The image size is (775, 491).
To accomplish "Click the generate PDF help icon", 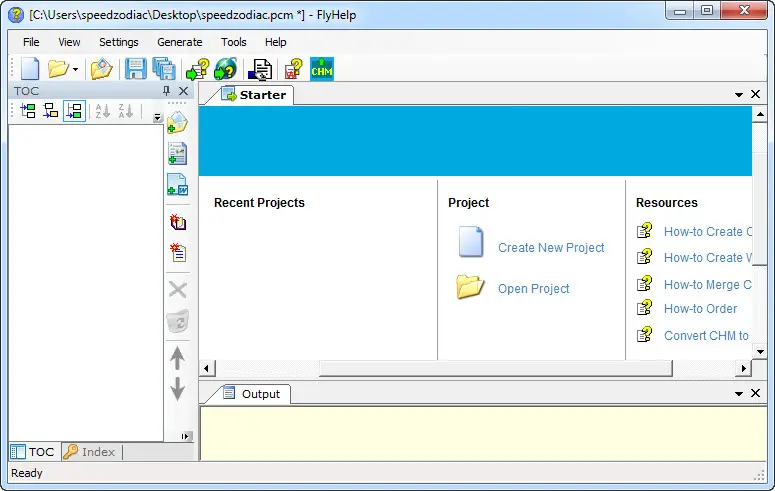I will coord(294,69).
